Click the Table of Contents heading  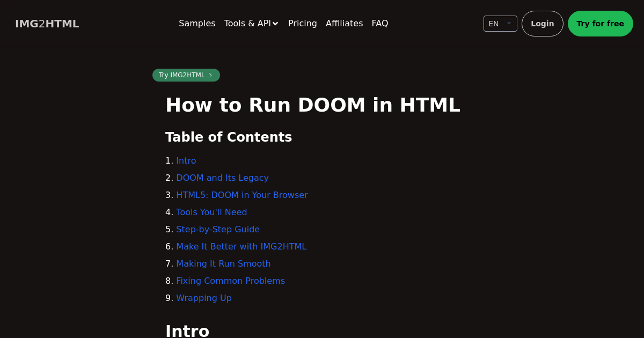click(x=229, y=137)
